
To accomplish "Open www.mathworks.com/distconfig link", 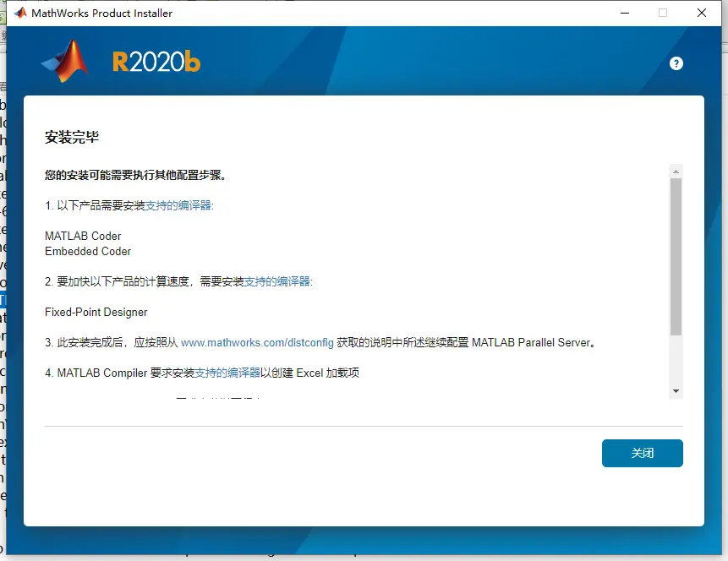I will (257, 342).
